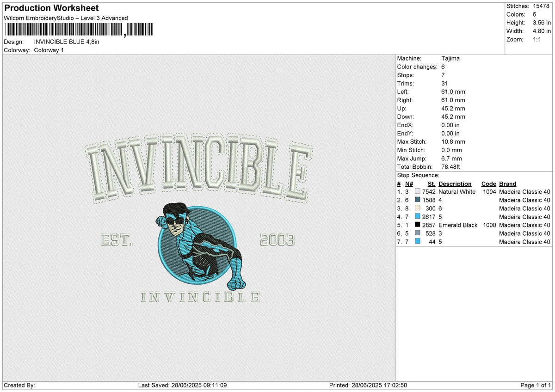The height and width of the screenshot is (392, 555).
Task: Click the Max Stitch value 10.8 mm
Action: (x=453, y=142)
